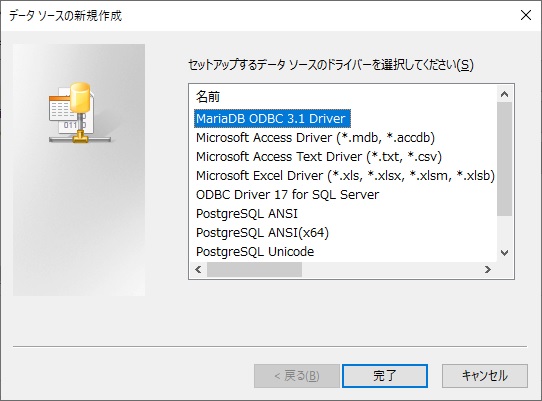Image resolution: width=542 pixels, height=401 pixels.
Task: Pick the Microsoft Excel Driver entry
Action: click(x=345, y=176)
